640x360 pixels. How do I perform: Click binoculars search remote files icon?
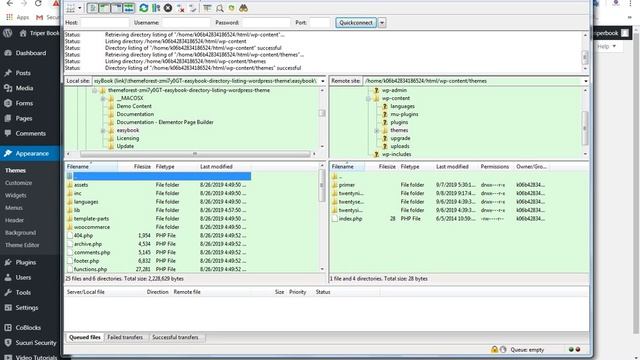[244, 8]
